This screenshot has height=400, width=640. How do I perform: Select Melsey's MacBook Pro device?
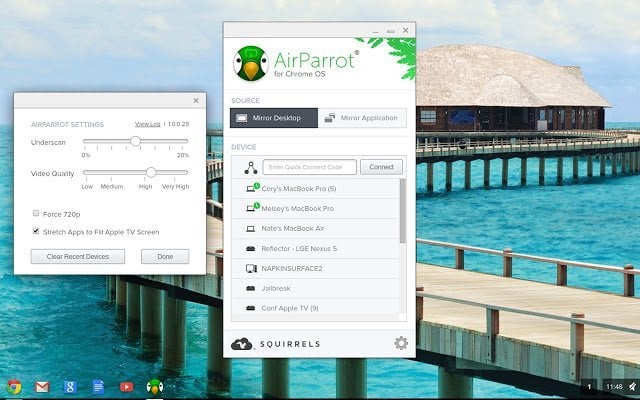click(x=316, y=209)
